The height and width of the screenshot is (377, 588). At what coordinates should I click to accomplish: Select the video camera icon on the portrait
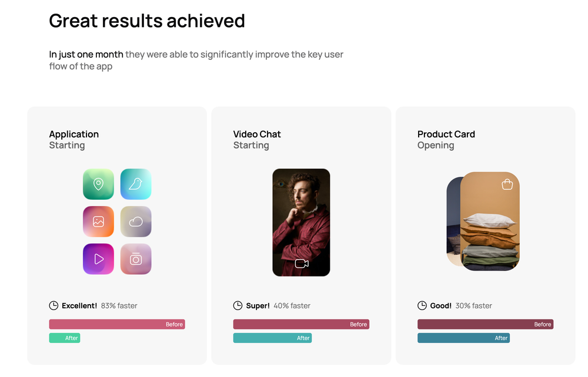(x=301, y=264)
